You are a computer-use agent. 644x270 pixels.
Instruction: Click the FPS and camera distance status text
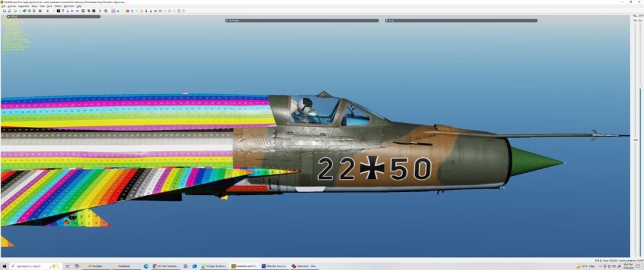pyautogui.click(x=618, y=260)
